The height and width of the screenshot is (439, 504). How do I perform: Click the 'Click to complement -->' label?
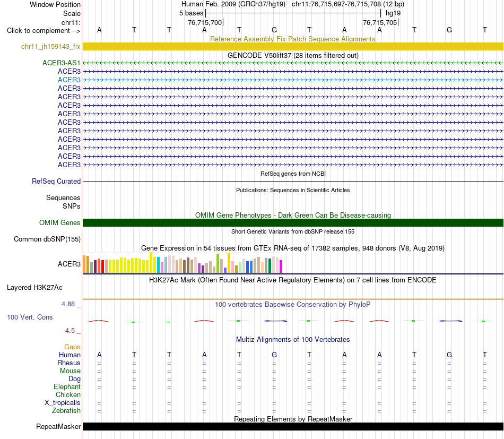coord(44,31)
